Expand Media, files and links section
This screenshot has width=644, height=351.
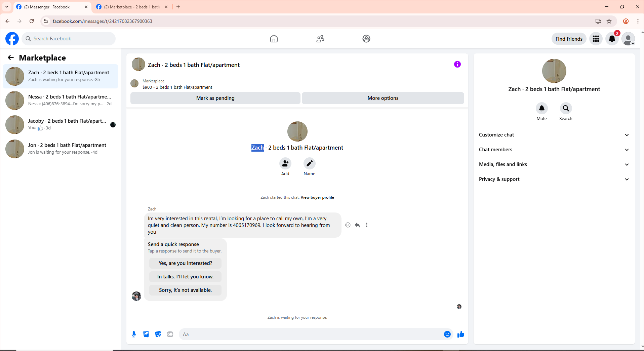tap(554, 164)
